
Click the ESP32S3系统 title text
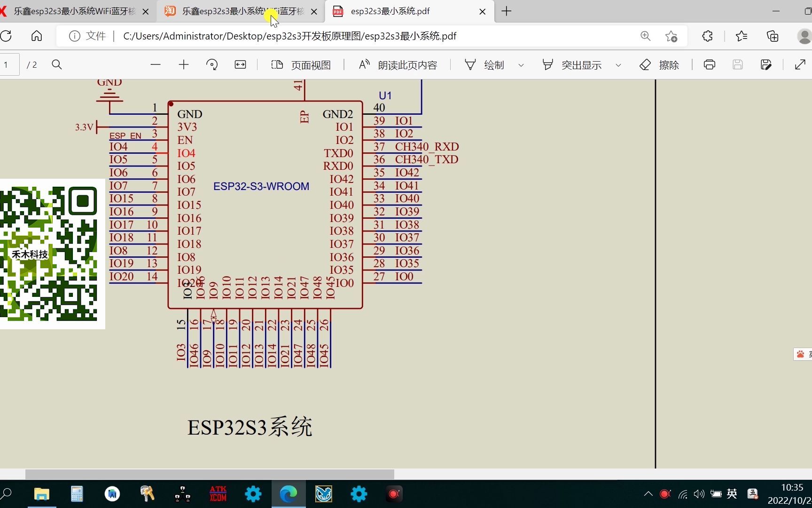pyautogui.click(x=250, y=427)
